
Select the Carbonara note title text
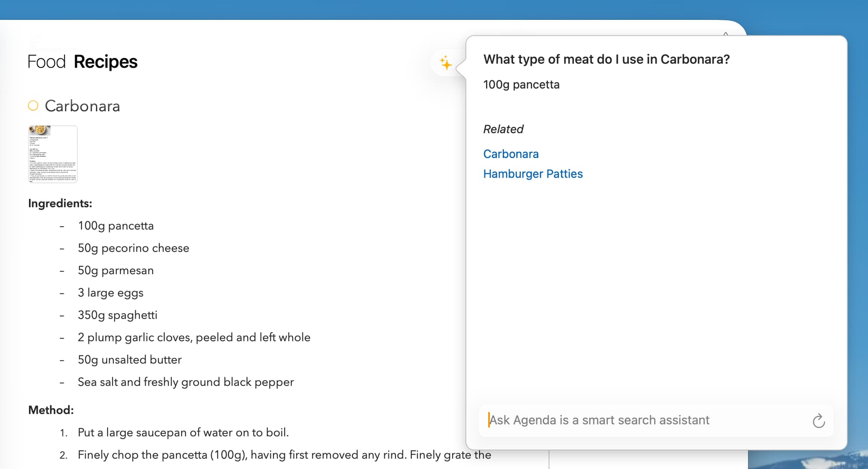[82, 106]
